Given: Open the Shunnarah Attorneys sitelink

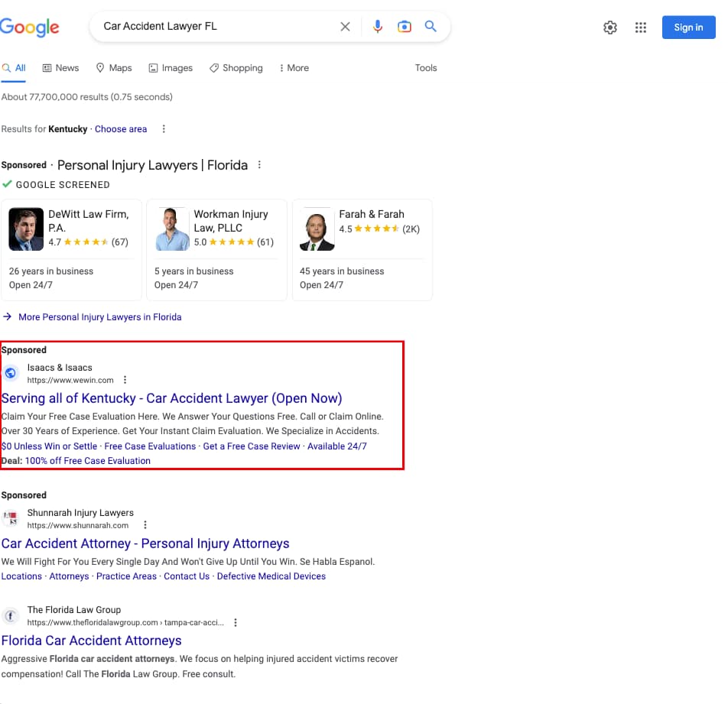Looking at the screenshot, I should point(69,576).
